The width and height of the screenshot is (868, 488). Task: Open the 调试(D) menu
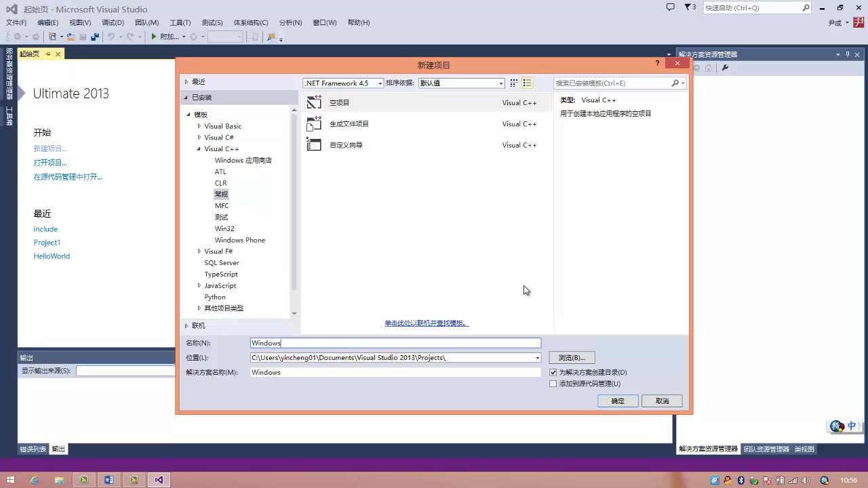tap(113, 22)
